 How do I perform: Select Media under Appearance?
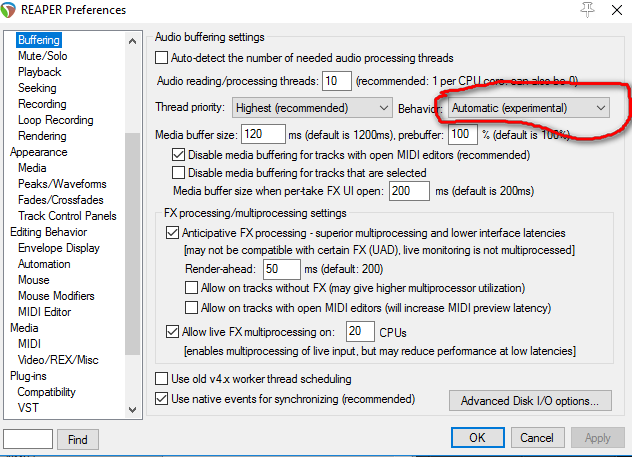click(32, 168)
